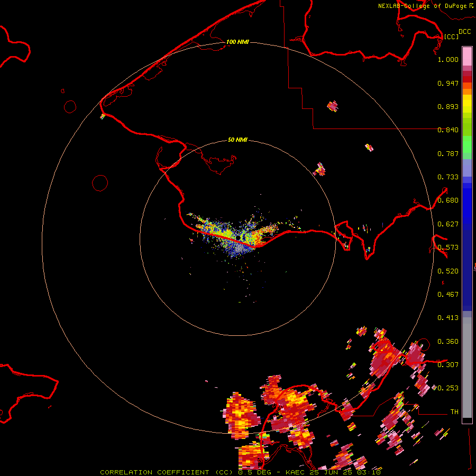The image size is (476, 476).
Task: Click the 50 NMI range ring label
Action: 237,140
